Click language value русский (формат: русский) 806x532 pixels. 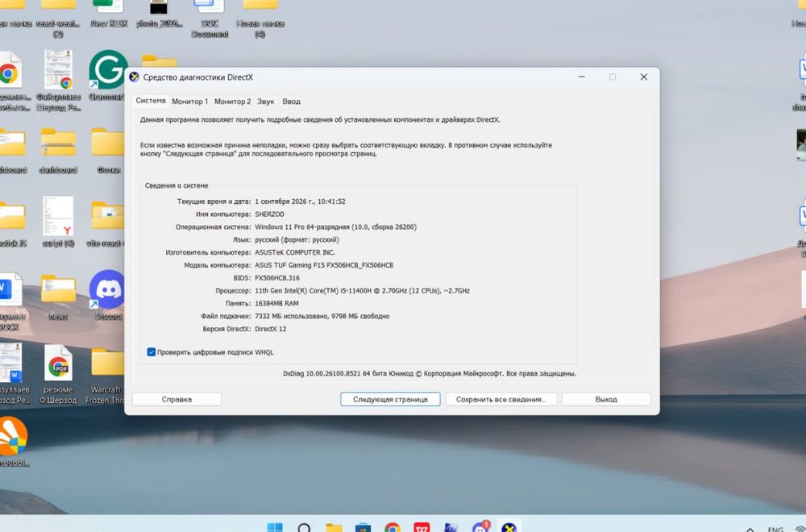click(297, 240)
